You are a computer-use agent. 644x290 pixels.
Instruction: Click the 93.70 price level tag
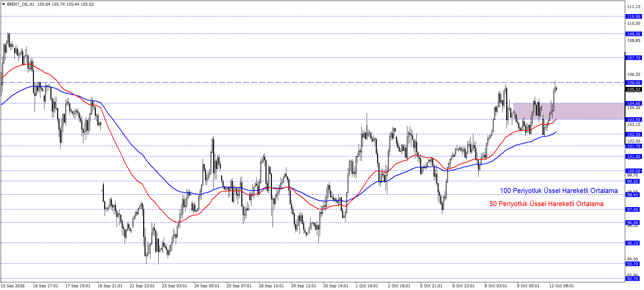[632, 264]
